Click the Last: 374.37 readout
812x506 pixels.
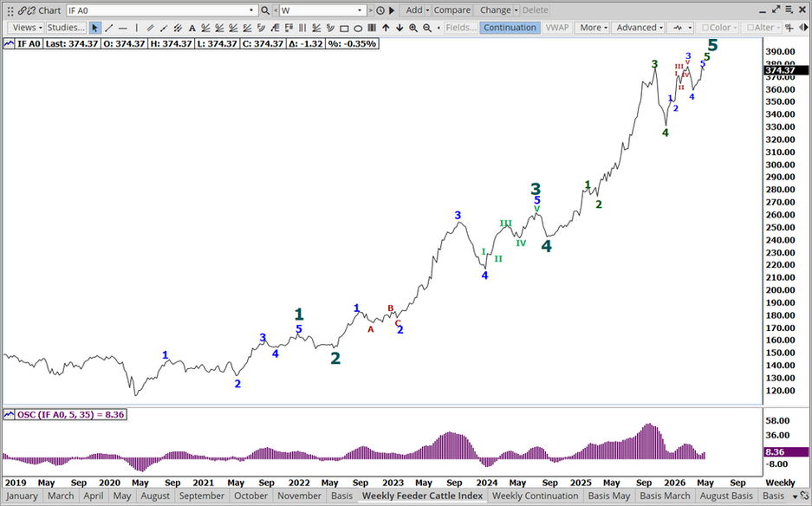[x=71, y=44]
